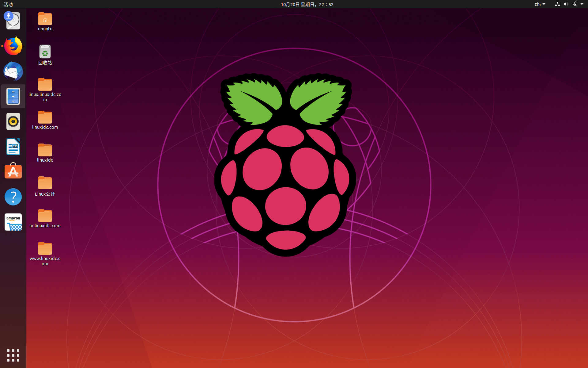Open the Files manager in dock

[13, 96]
